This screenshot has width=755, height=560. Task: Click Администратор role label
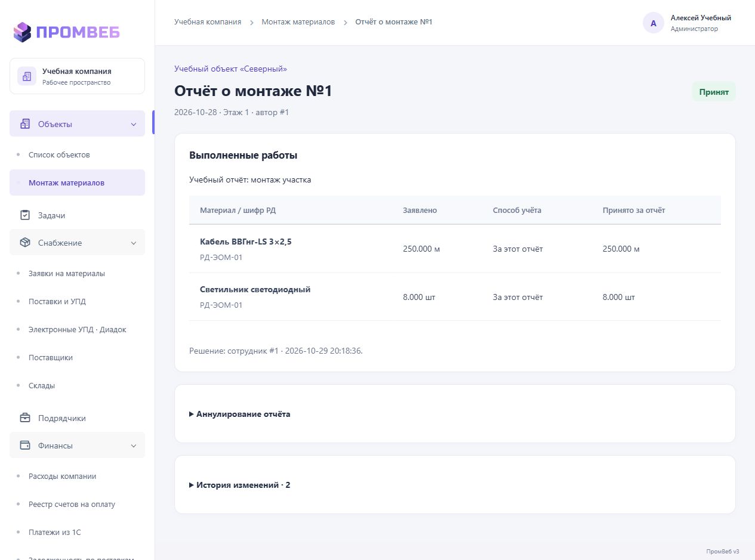[695, 29]
